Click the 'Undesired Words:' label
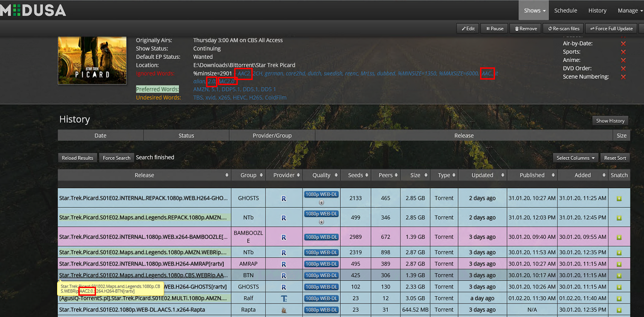The width and height of the screenshot is (644, 317). click(159, 98)
